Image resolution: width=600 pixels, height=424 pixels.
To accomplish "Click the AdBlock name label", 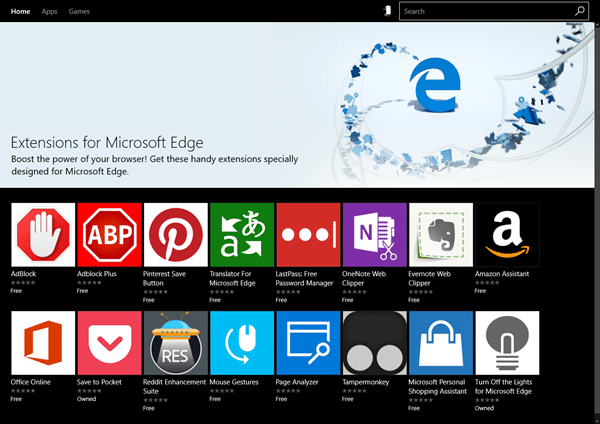I will [23, 274].
